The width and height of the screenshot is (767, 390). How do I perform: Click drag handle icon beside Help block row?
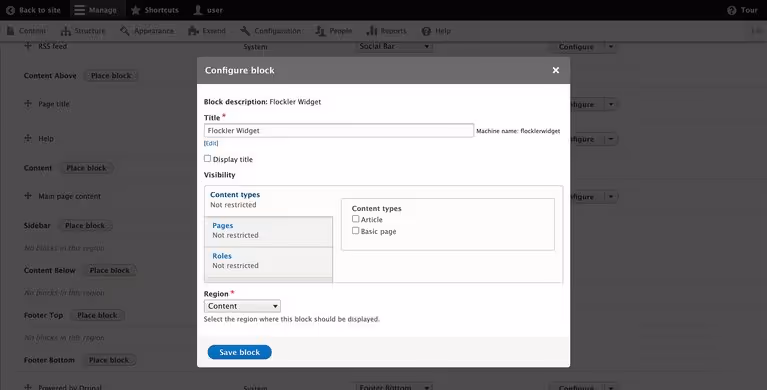[28, 138]
